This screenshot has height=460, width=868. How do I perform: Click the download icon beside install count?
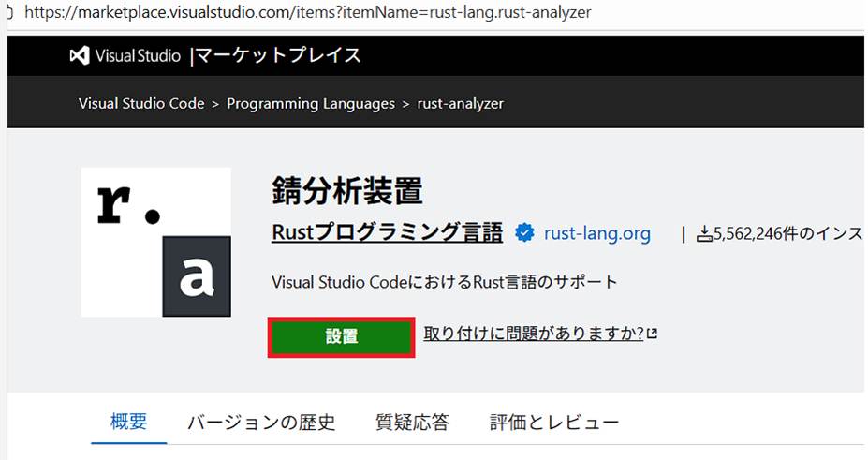click(704, 234)
